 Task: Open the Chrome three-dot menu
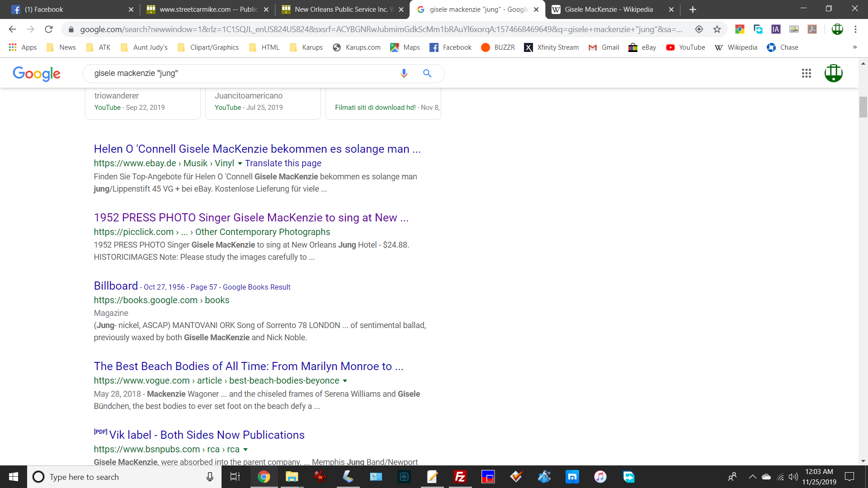pyautogui.click(x=855, y=29)
